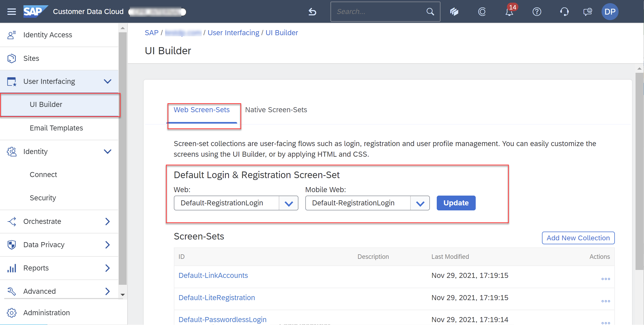Click SAP breadcrumb link
The width and height of the screenshot is (644, 325).
tap(151, 33)
